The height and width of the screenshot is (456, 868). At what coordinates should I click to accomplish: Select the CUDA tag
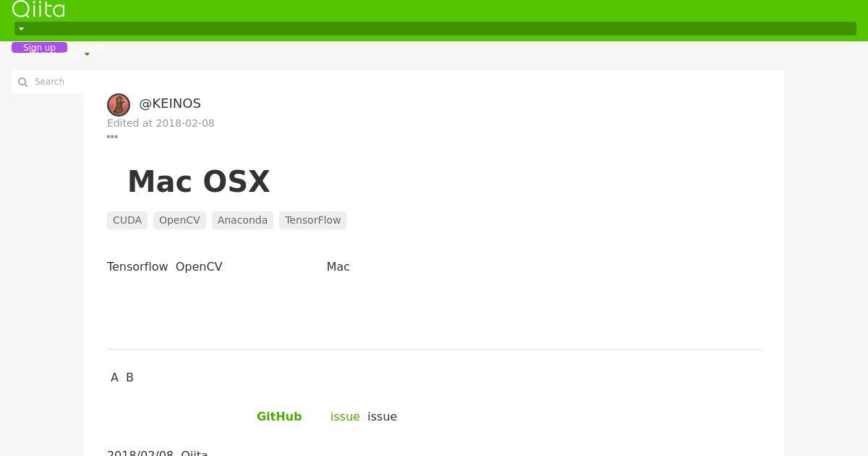click(127, 220)
